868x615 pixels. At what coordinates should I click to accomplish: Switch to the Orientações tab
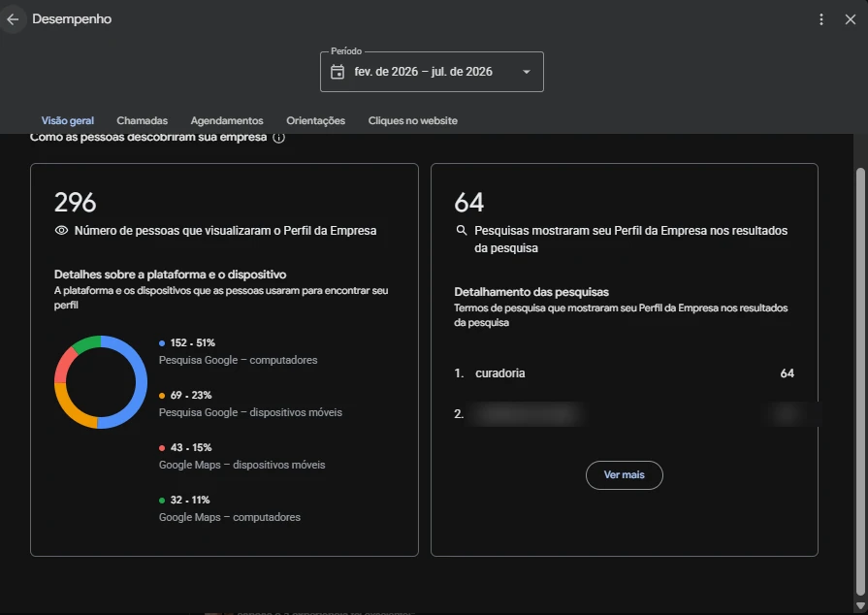pos(315,120)
